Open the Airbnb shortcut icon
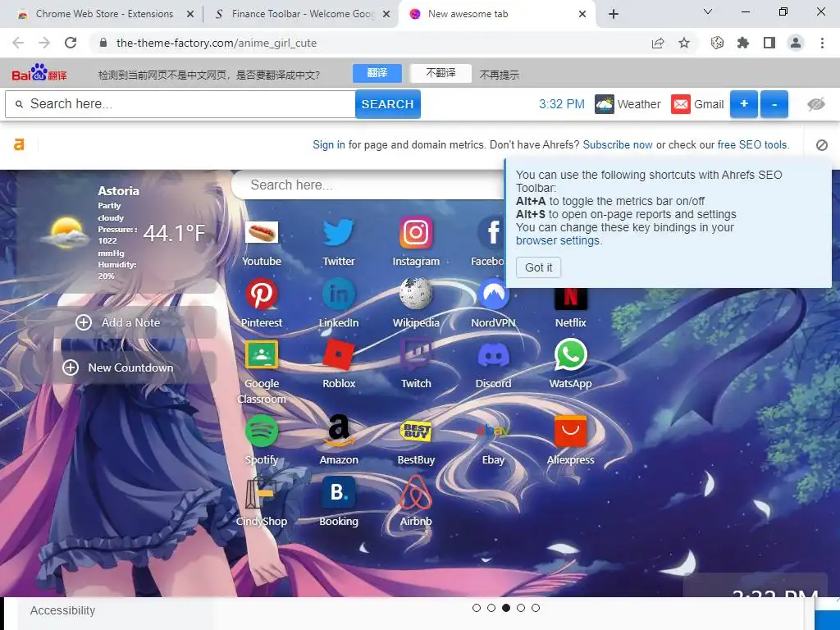This screenshot has height=630, width=840. coord(416,492)
